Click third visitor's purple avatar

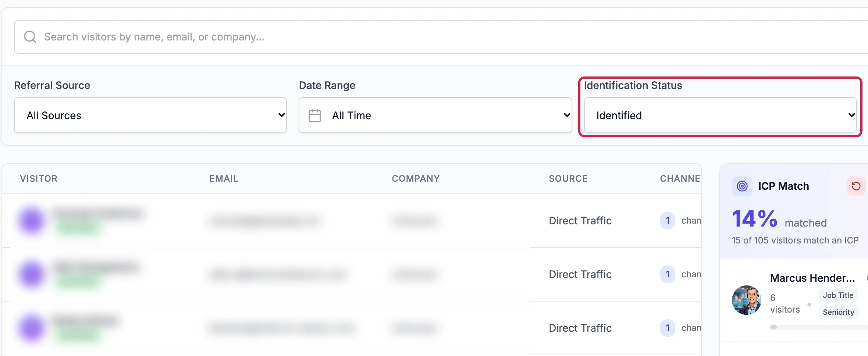(32, 328)
